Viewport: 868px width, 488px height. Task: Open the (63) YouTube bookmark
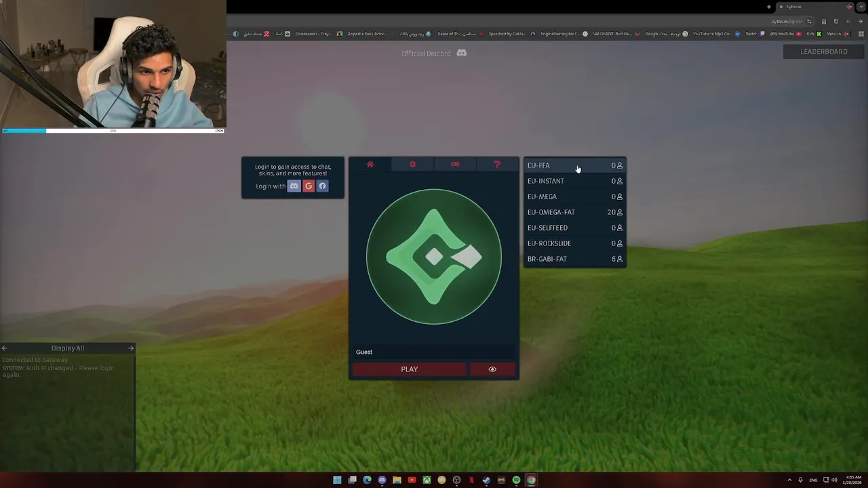pos(786,34)
